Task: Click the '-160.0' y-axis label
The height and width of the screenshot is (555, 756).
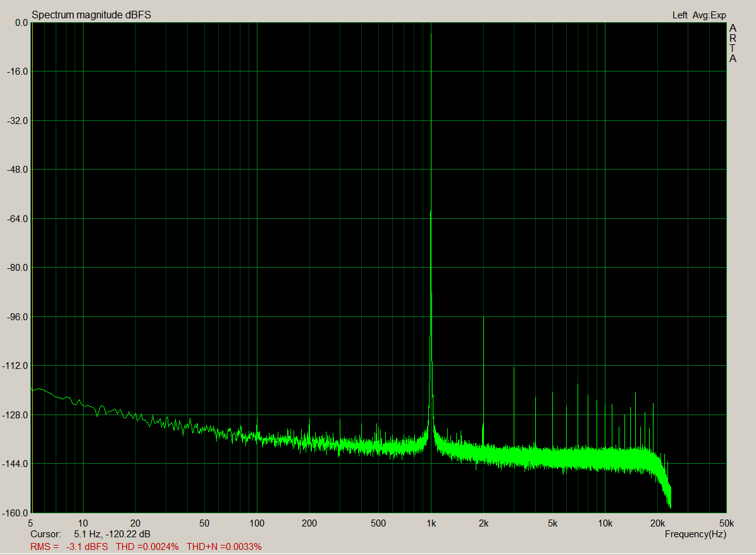Action: (x=15, y=513)
